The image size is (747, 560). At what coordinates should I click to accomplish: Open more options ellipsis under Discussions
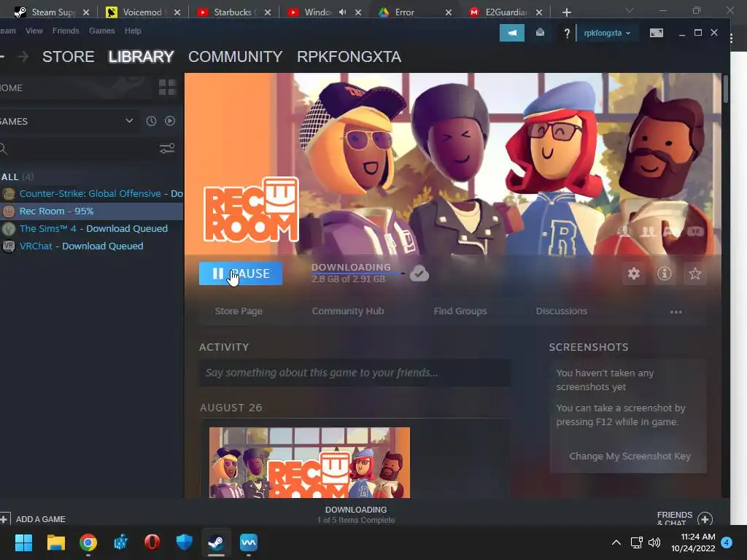pyautogui.click(x=676, y=312)
